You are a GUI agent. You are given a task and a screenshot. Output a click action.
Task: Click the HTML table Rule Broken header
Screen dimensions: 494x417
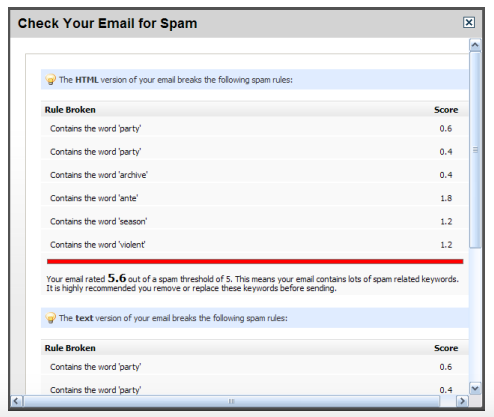(x=70, y=110)
